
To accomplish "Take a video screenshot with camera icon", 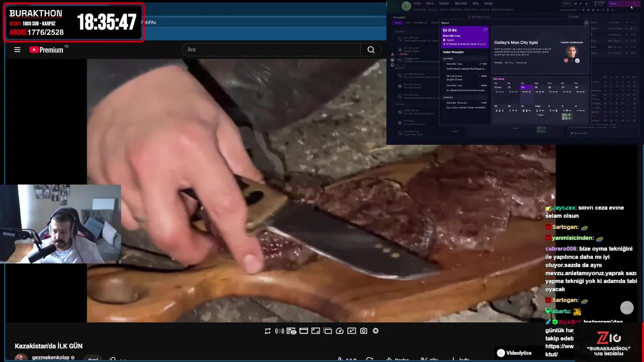I will [364, 331].
